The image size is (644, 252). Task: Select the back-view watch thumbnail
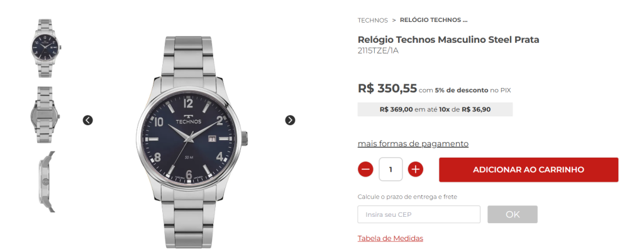pos(45,114)
